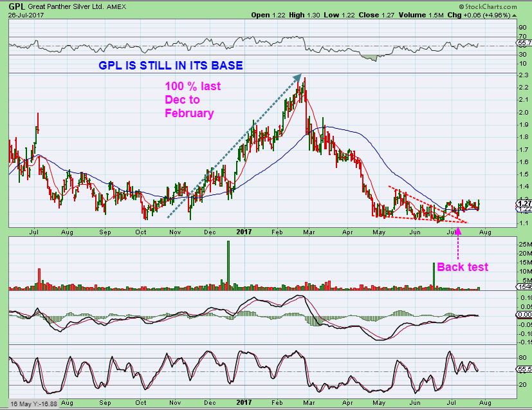The width and height of the screenshot is (532, 410).
Task: Click the 90 level on RSI axis
Action: (522, 28)
